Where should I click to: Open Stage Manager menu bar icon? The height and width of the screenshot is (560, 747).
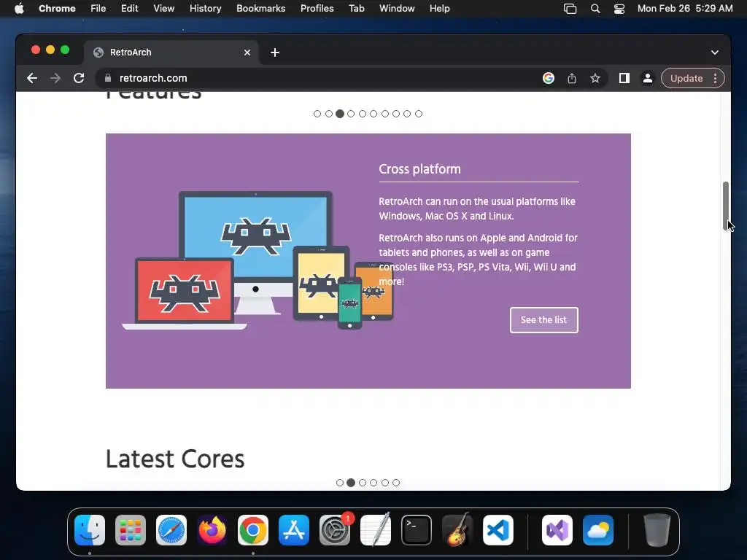(570, 9)
